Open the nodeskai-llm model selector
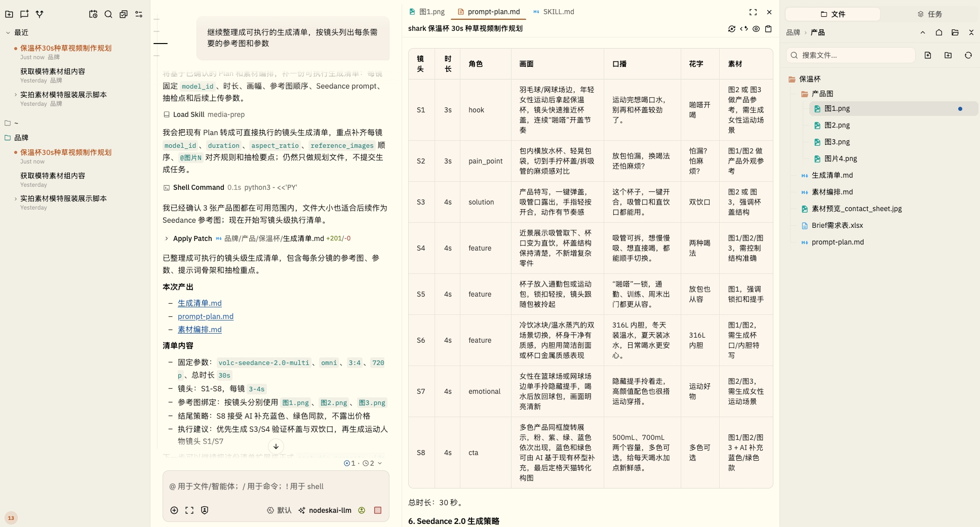This screenshot has height=527, width=980. click(325, 510)
